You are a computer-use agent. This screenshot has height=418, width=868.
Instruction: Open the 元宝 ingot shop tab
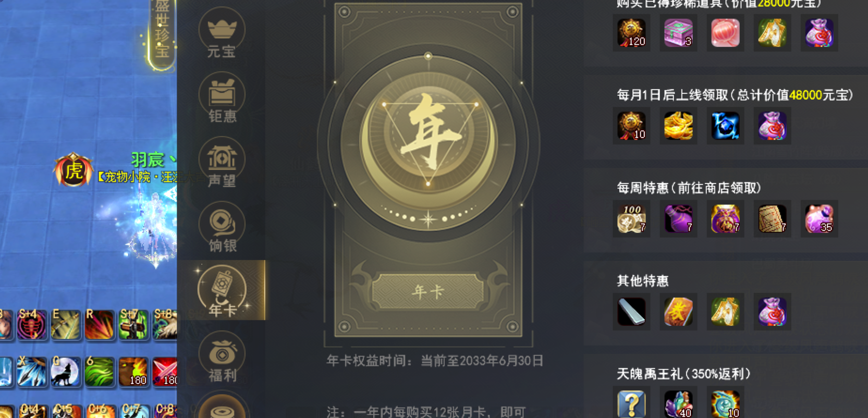tap(222, 33)
